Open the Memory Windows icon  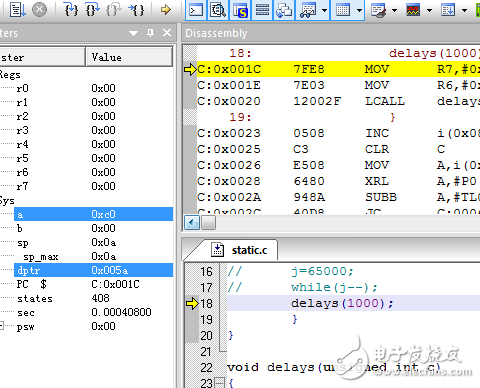(x=343, y=10)
